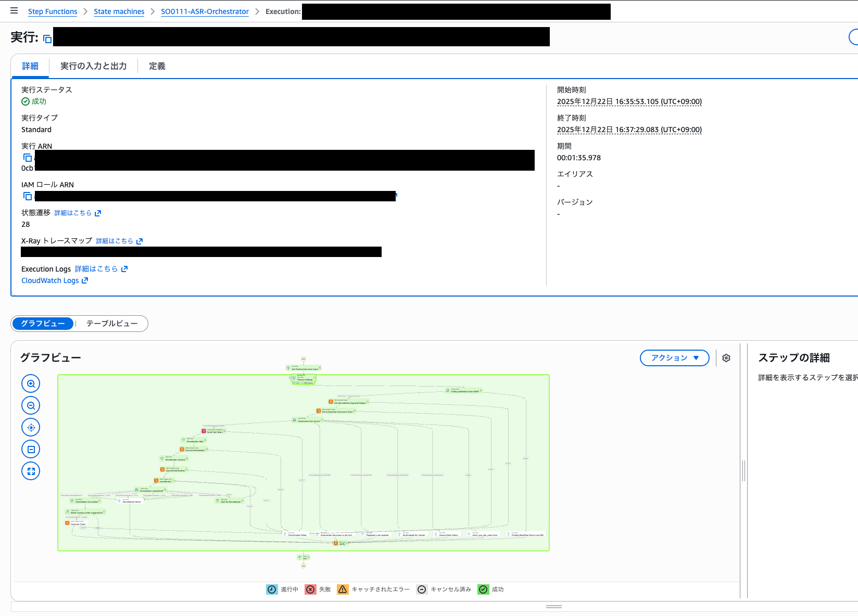Select Which custom action triggered step
858x616 pixels.
(85, 512)
